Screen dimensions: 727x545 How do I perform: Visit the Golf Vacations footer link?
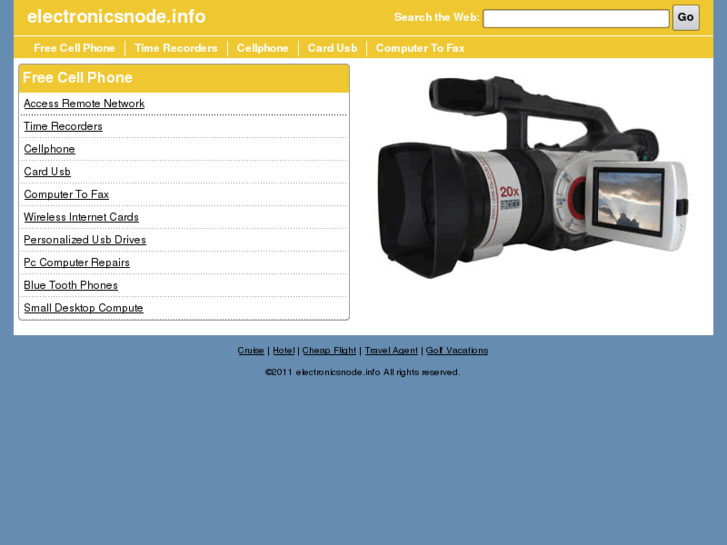click(457, 351)
